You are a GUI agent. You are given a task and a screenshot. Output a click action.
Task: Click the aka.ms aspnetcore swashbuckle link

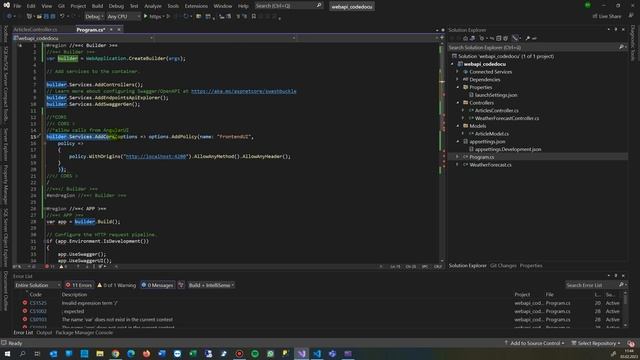tap(244, 91)
